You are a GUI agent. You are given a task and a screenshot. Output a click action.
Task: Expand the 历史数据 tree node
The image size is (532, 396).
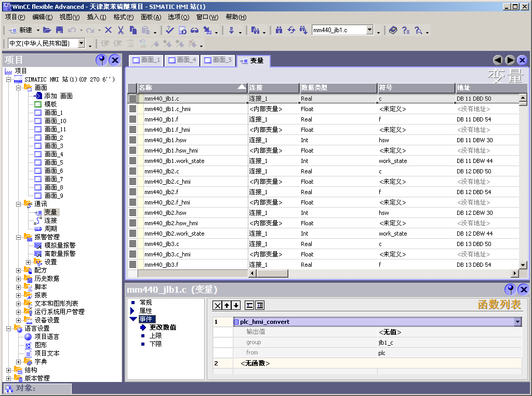pyautogui.click(x=19, y=279)
